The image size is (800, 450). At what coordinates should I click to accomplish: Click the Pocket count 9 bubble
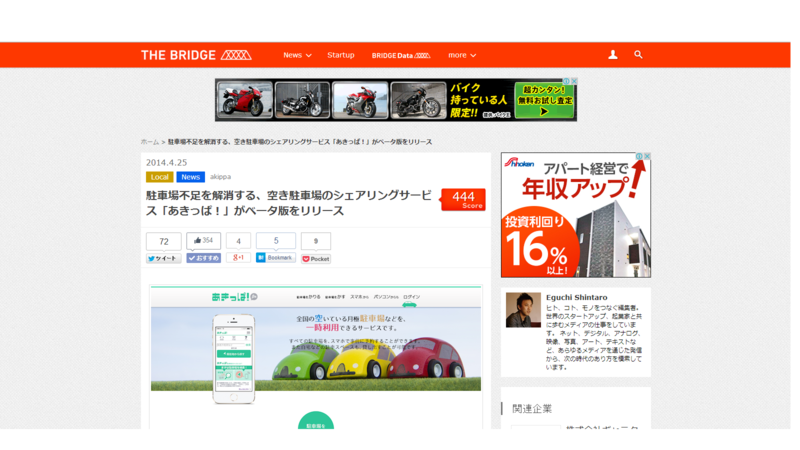[316, 241]
